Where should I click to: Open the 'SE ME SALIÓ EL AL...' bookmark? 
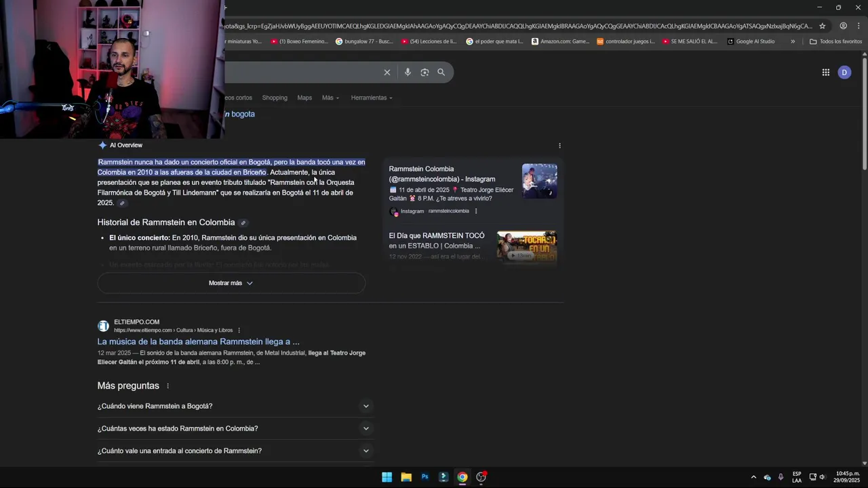[690, 41]
